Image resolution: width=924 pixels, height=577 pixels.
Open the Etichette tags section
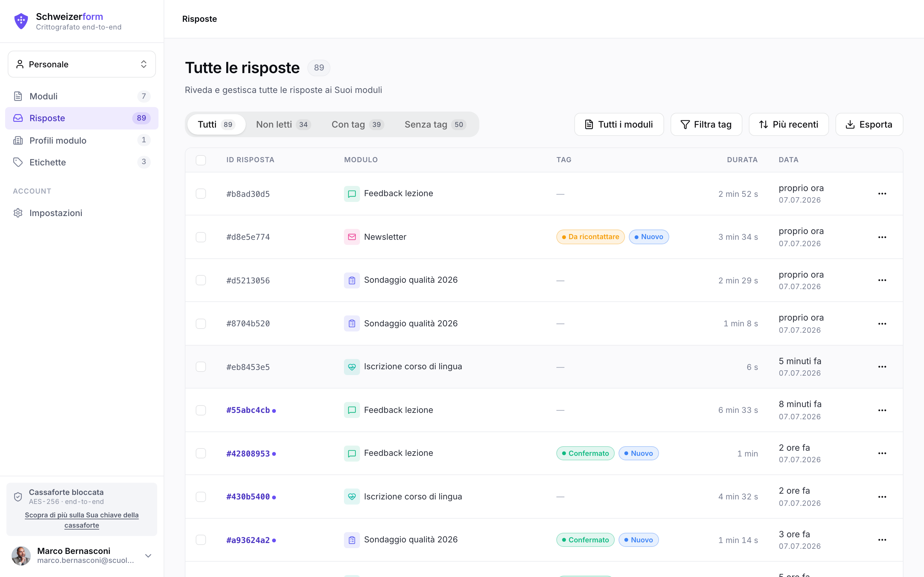click(82, 162)
